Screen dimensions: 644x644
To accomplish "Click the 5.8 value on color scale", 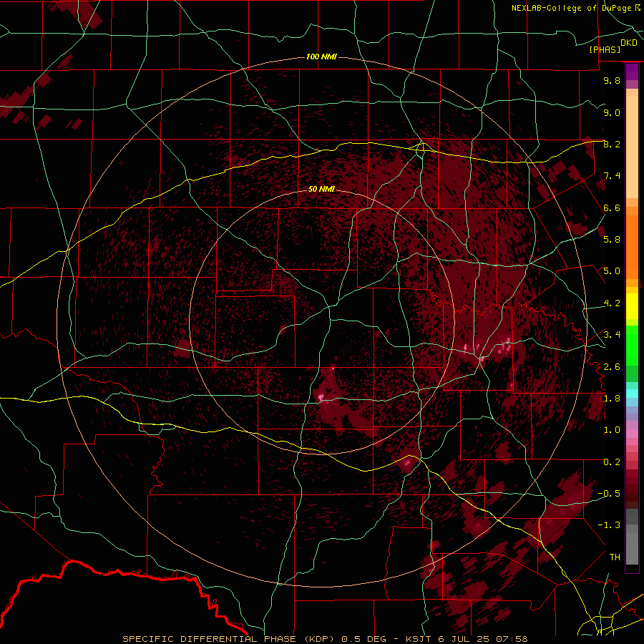I will pyautogui.click(x=612, y=240).
